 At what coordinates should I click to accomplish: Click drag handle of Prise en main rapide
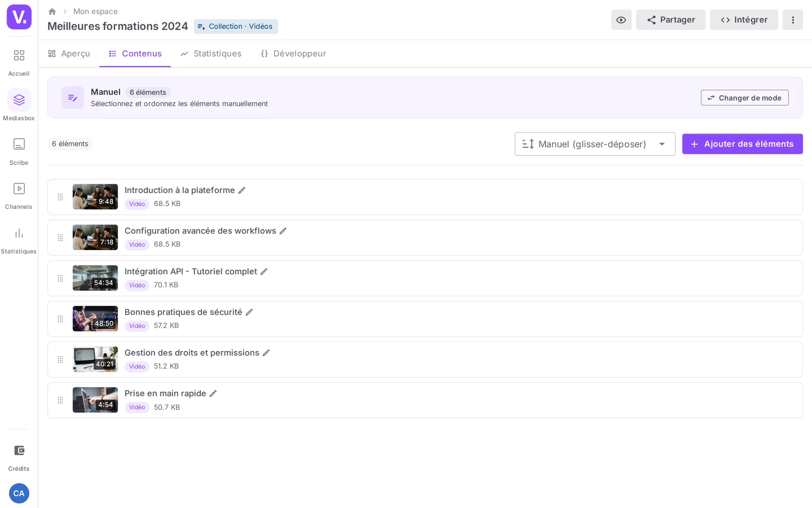tap(60, 400)
